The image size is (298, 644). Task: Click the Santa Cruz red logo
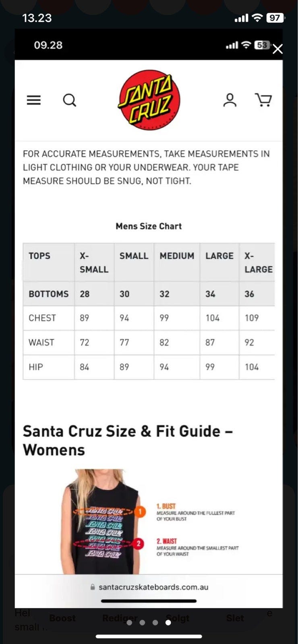coord(149,100)
